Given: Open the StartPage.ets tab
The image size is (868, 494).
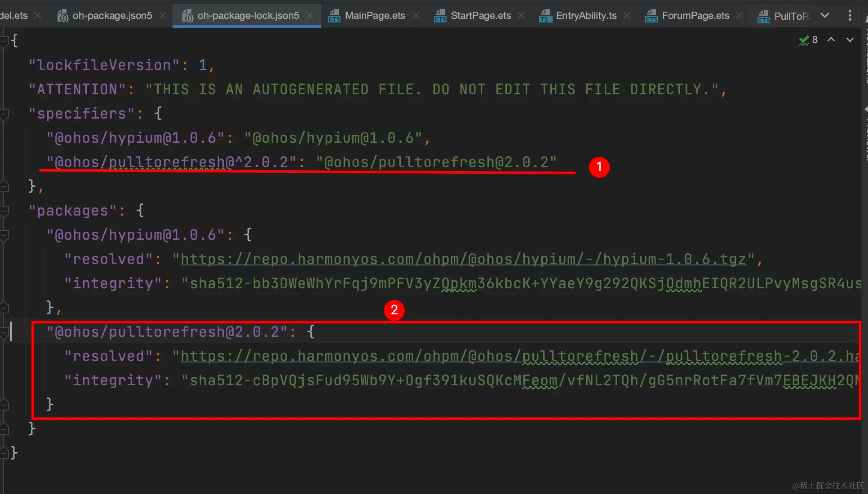Looking at the screenshot, I should (x=480, y=16).
